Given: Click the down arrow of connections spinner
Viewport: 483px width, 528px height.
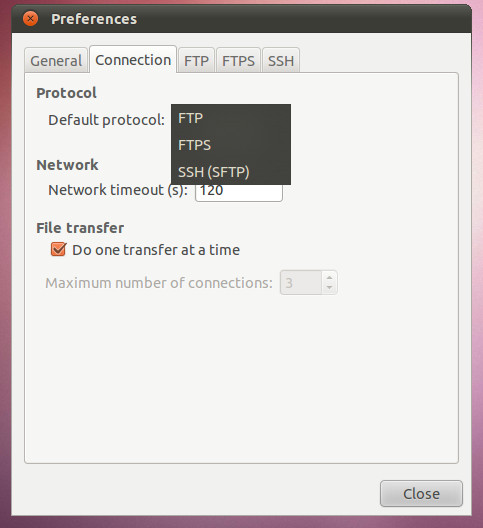Looking at the screenshot, I should coord(329,288).
